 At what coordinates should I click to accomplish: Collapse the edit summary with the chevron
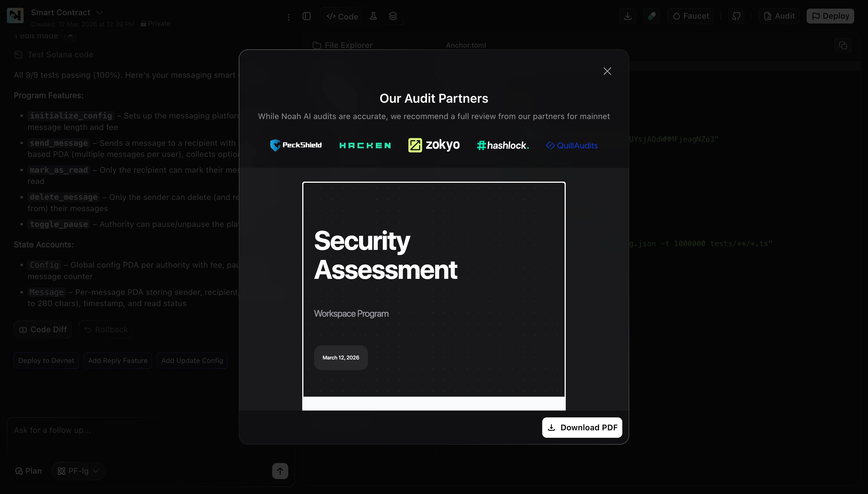coord(71,36)
